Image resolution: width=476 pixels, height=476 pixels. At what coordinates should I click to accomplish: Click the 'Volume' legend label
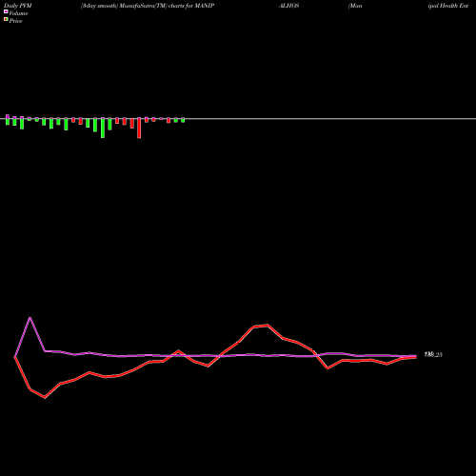(x=18, y=13)
